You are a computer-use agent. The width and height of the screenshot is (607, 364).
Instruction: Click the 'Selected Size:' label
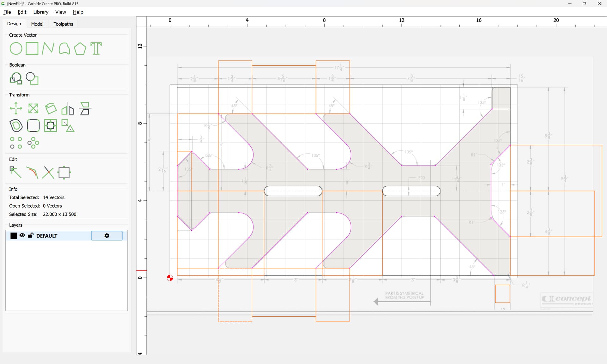pos(23,214)
